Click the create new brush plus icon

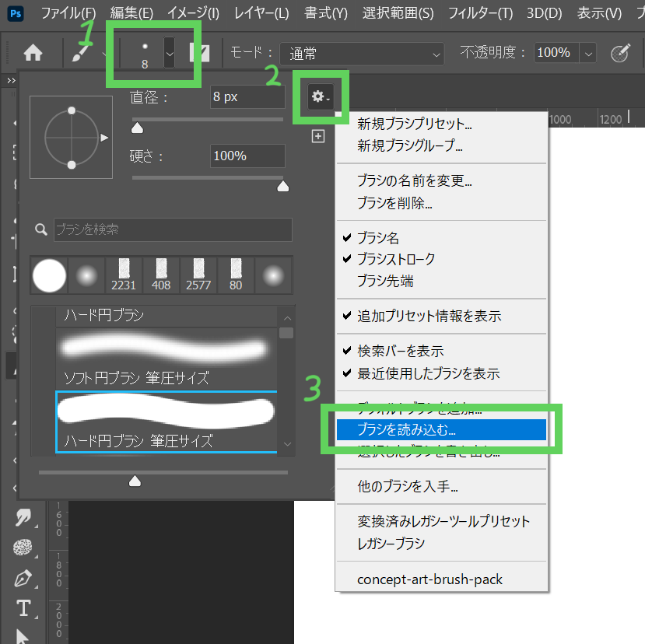[317, 137]
